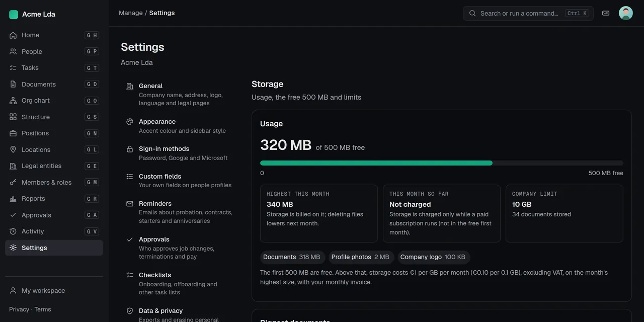
Task: Click the Activity history icon in sidebar
Action: click(x=13, y=231)
